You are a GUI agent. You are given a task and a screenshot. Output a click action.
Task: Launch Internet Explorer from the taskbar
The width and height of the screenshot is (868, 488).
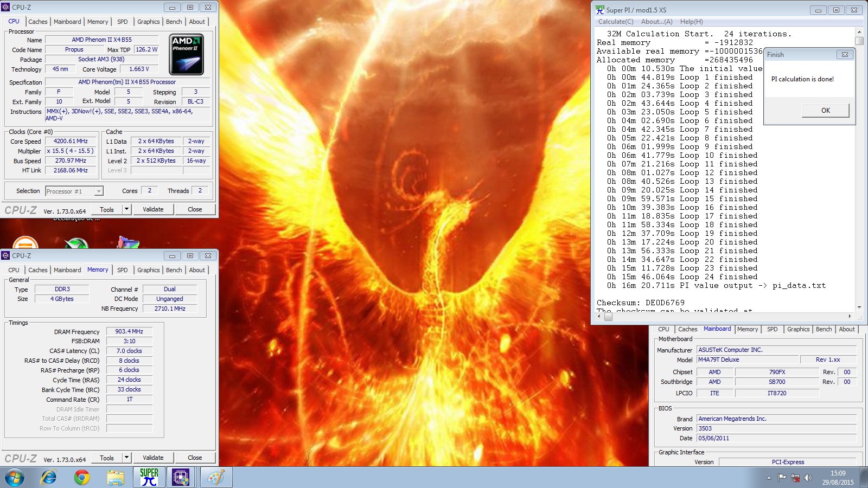(49, 477)
